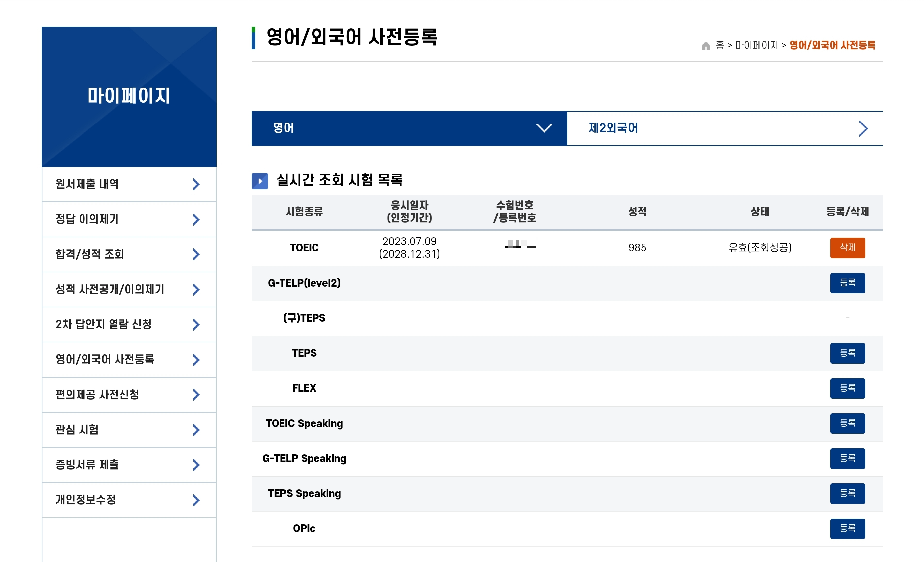This screenshot has width=924, height=562.
Task: Switch to the 제2외국어 tab
Action: 613,128
